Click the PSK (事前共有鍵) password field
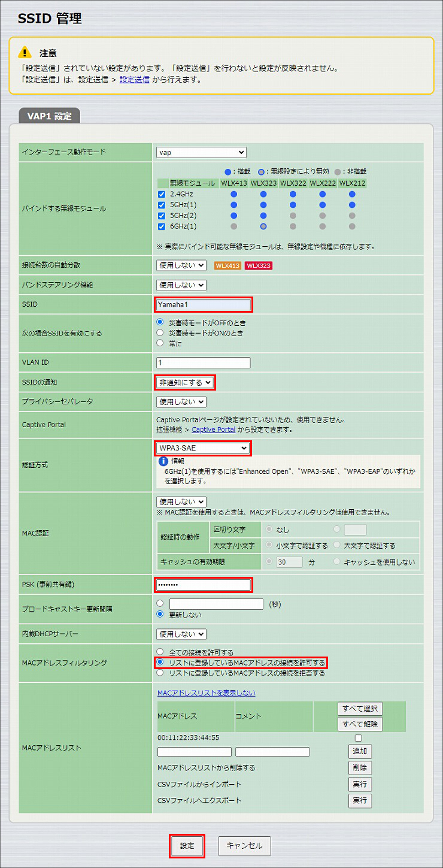 tap(204, 585)
